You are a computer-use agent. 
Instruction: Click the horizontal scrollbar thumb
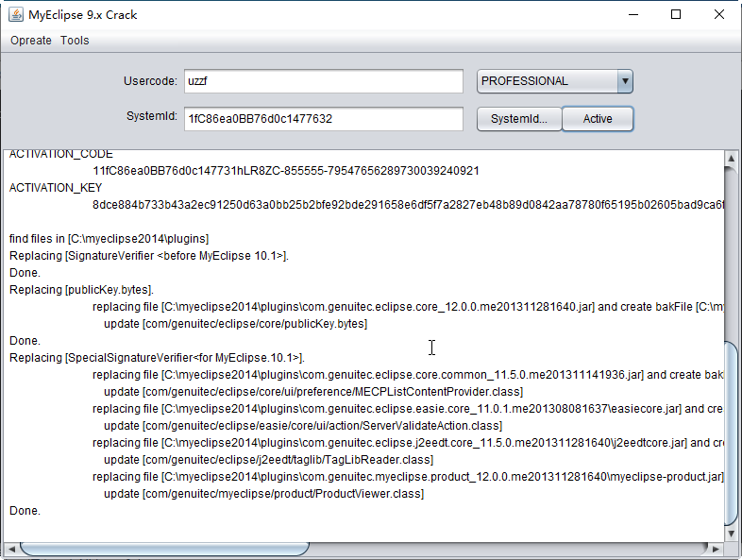click(164, 549)
